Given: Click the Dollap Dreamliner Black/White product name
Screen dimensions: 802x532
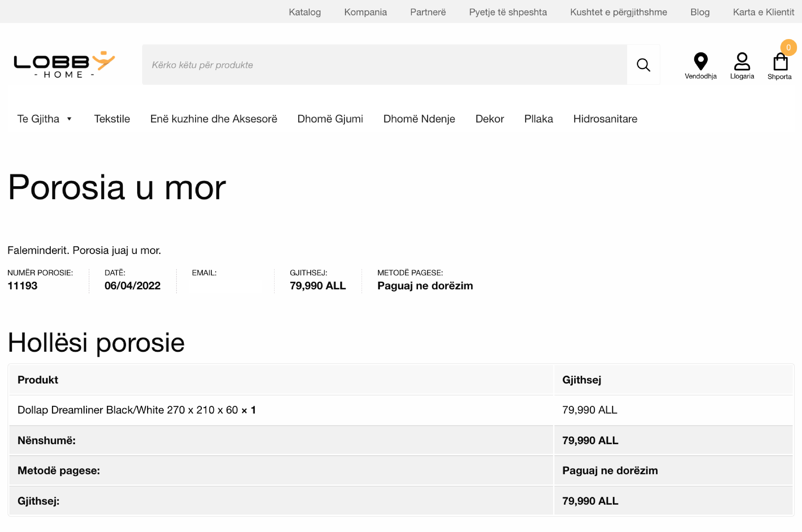Looking at the screenshot, I should [127, 410].
